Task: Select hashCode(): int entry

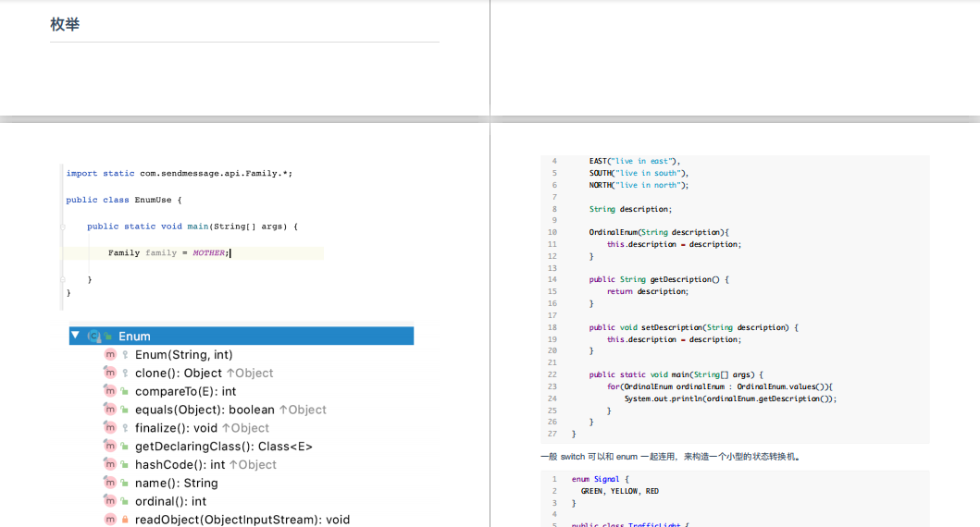Action: tap(205, 464)
